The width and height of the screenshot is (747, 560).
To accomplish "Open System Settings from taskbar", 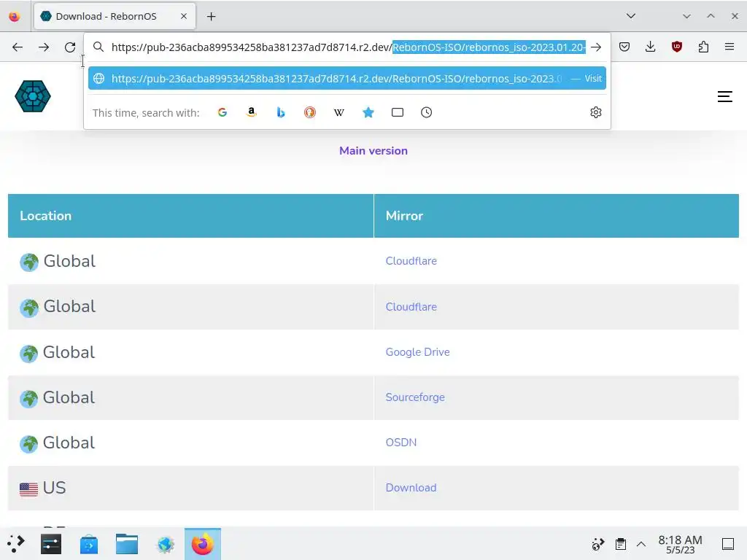I will coord(51,544).
